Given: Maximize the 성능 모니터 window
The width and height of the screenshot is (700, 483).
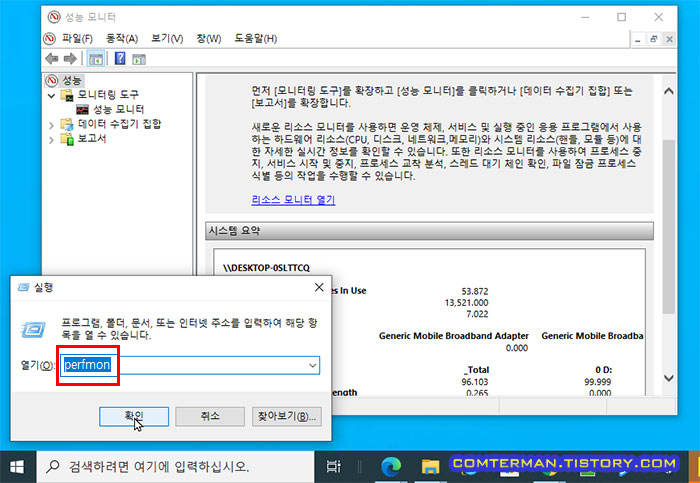Looking at the screenshot, I should pyautogui.click(x=621, y=17).
